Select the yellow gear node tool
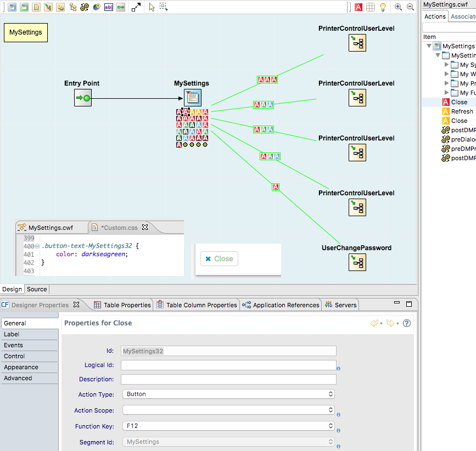This screenshot has width=476, height=451. (x=60, y=7)
